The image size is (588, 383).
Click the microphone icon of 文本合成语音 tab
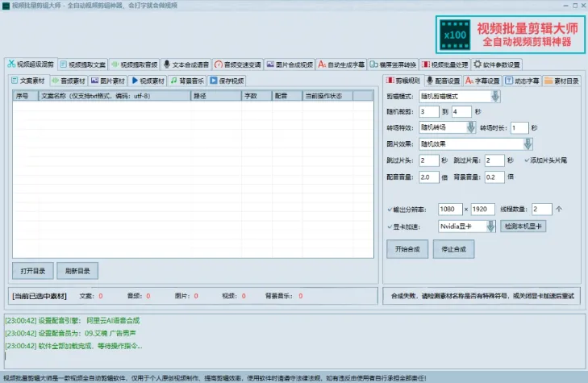pos(167,65)
